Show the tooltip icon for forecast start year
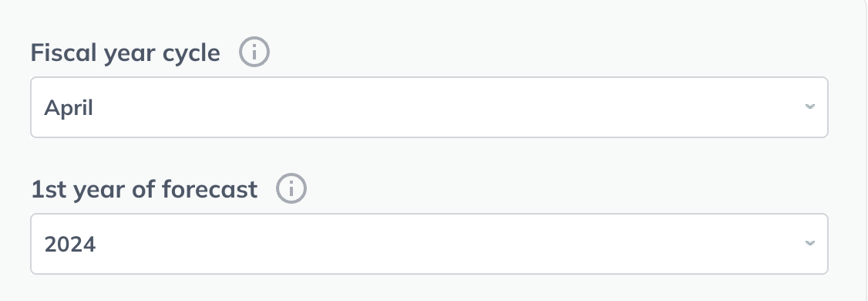The height and width of the screenshot is (301, 868). [x=291, y=188]
